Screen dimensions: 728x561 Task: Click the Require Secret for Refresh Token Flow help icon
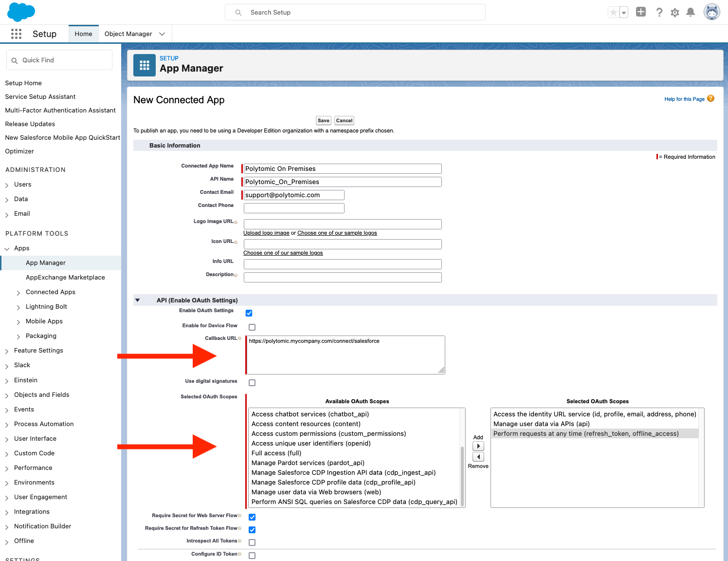coord(239,528)
